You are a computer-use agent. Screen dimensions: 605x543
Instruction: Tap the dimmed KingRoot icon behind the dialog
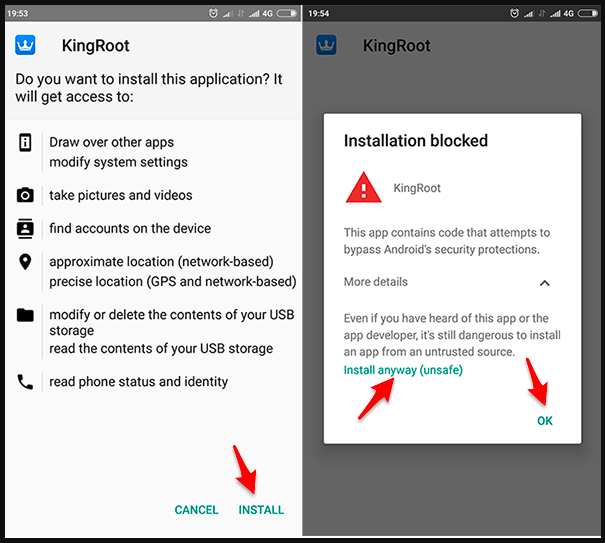coord(326,45)
